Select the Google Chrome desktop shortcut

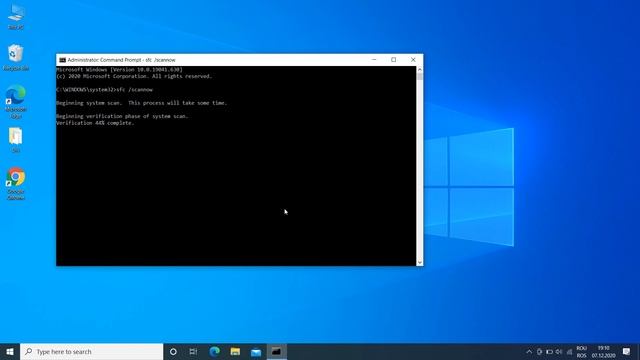point(16,184)
